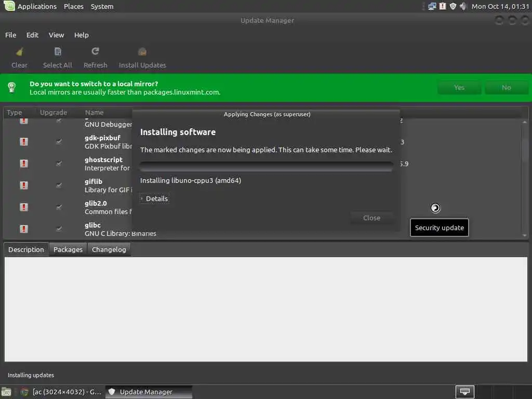Open the Help menu
532x399 pixels.
[82, 35]
